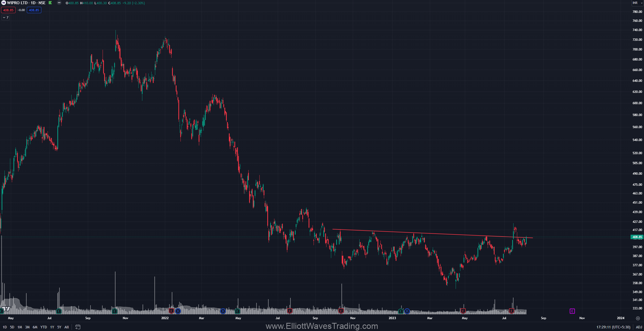Click the purple upcoming earnings marker
Viewport: 644px width, 331px height.
pos(572,311)
